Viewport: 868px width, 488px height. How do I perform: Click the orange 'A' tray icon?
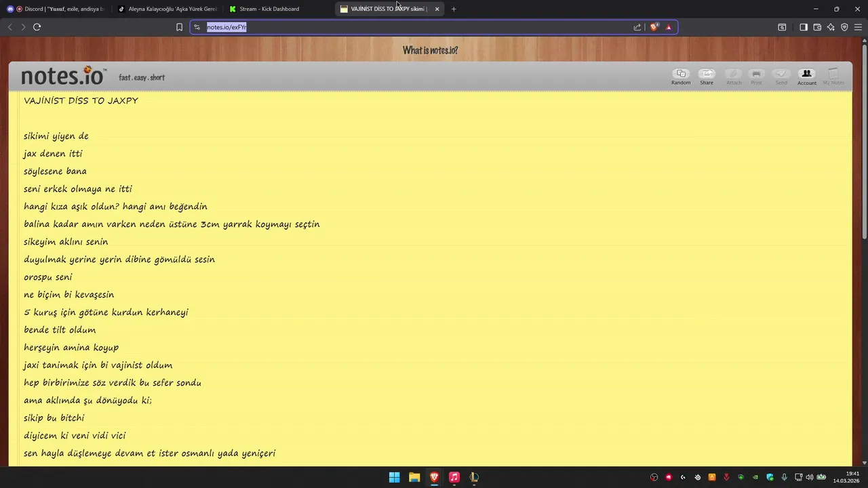coord(712,477)
